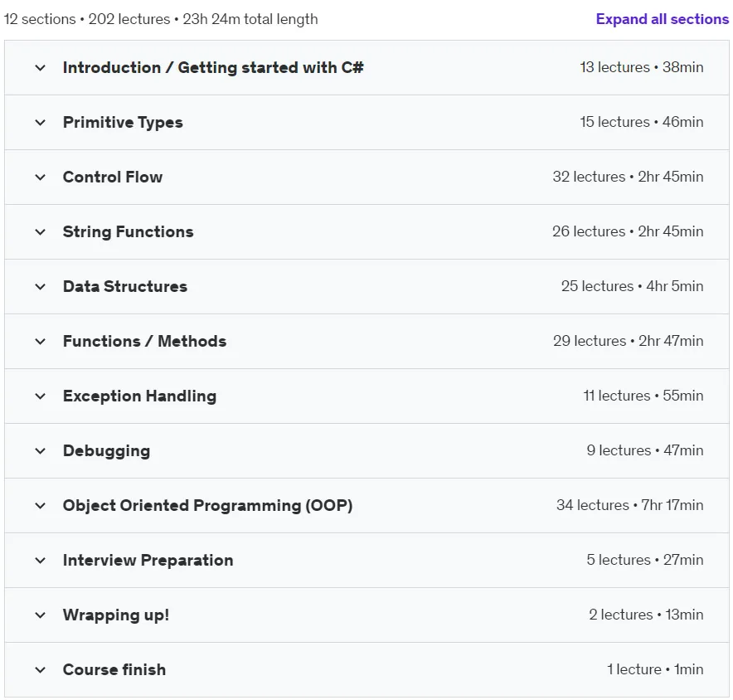Viewport: 733px width, 700px height.
Task: Click the Interview Preparation chevron arrow
Action: (40, 560)
